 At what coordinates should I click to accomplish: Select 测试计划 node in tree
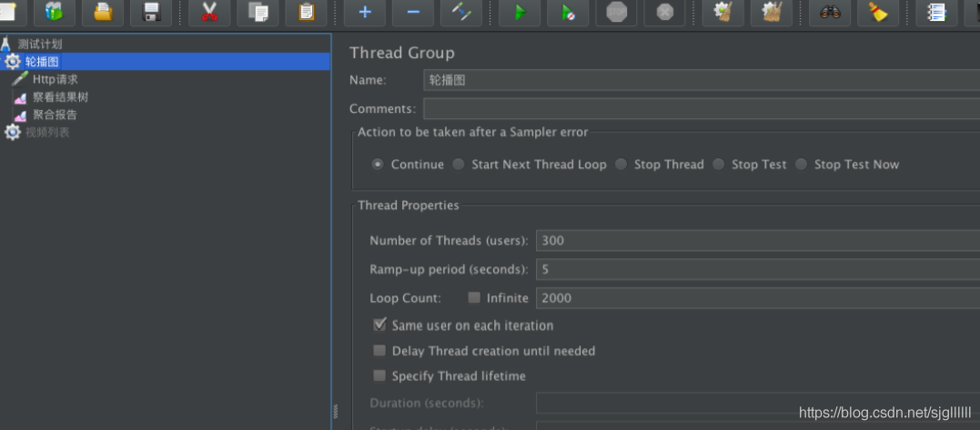point(39,45)
